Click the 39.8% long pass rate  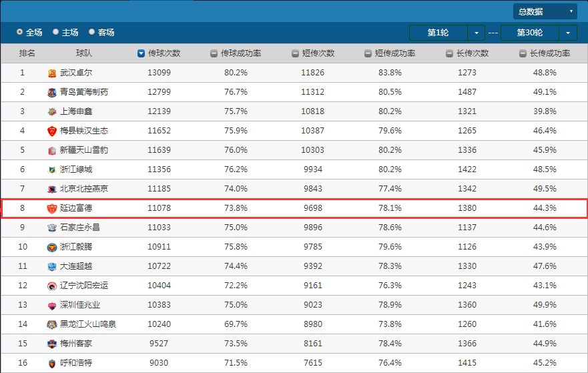click(545, 111)
